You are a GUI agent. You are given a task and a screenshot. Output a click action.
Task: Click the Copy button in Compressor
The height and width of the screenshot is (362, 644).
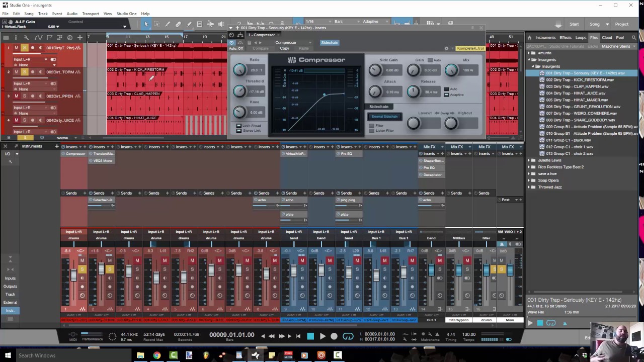point(284,48)
